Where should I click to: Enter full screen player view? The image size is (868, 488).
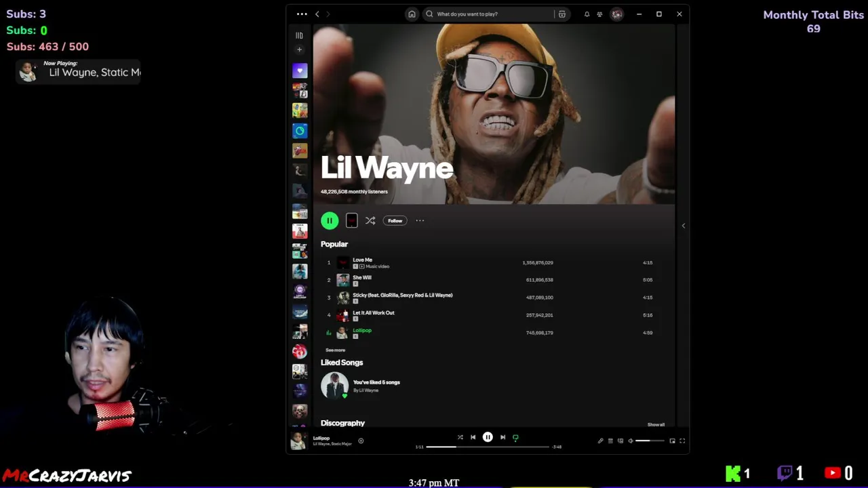[682, 441]
